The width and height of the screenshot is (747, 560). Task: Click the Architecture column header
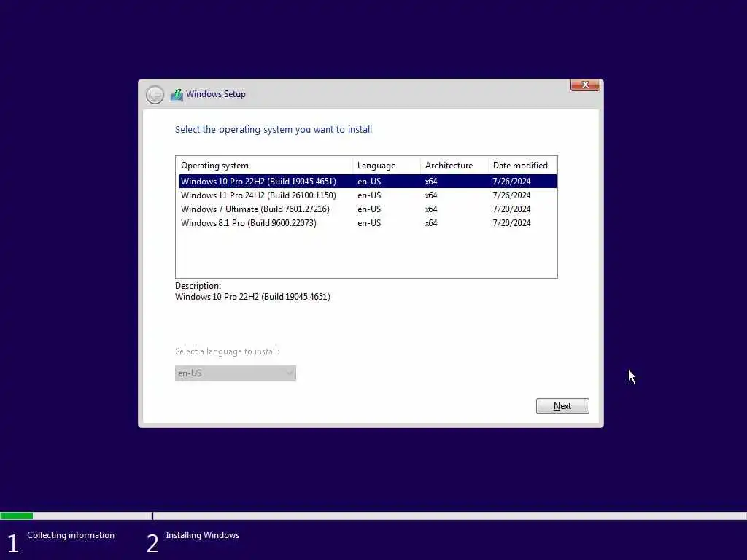click(454, 166)
